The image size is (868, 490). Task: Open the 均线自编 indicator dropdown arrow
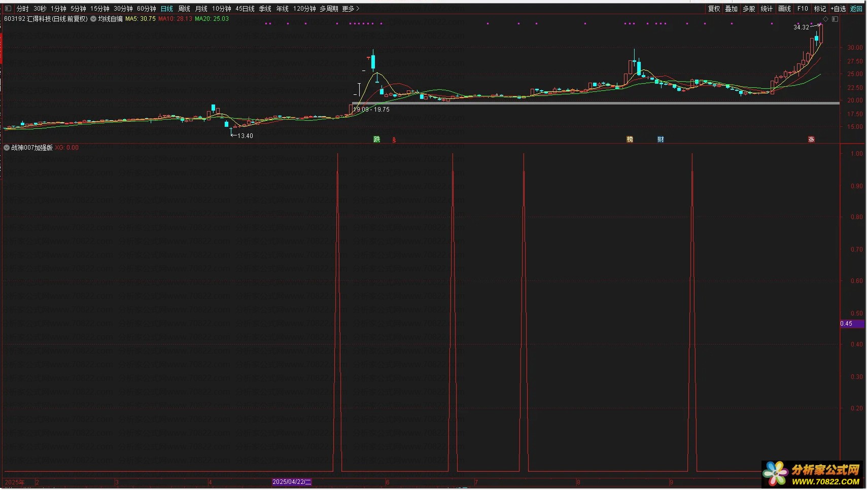pyautogui.click(x=93, y=19)
